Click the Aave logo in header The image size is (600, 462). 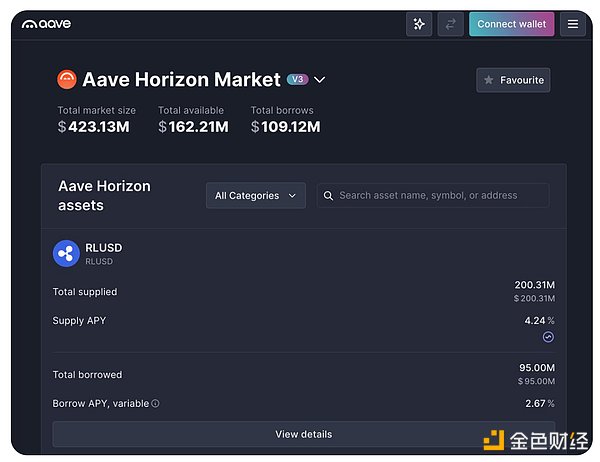tap(46, 24)
